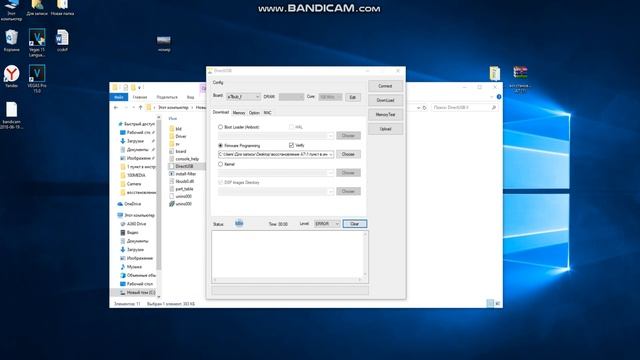
Task: Click the Upload button
Action: (385, 129)
